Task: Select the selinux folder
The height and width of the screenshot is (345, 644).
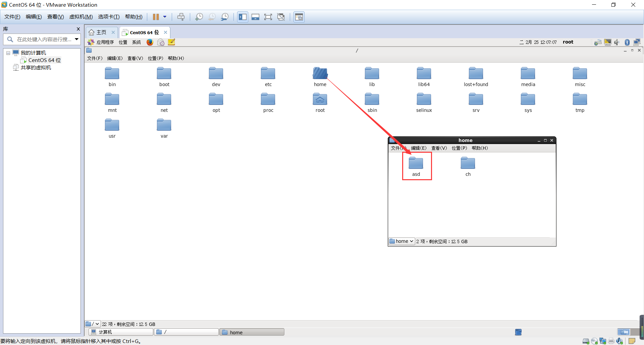Action: click(x=424, y=103)
